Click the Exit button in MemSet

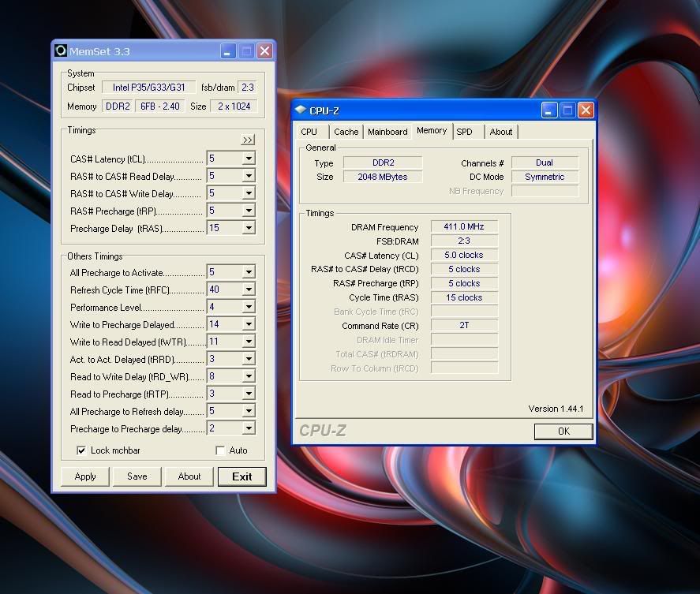(242, 476)
